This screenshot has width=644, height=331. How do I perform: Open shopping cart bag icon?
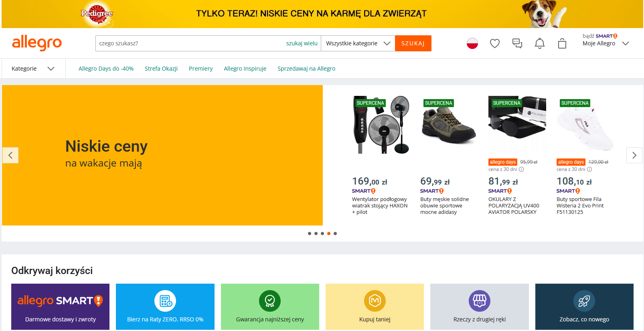(562, 43)
